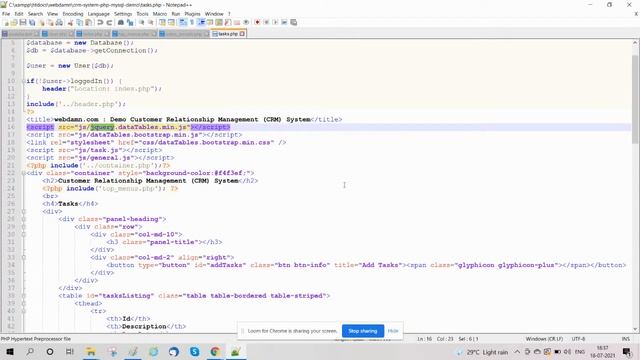
Task: Click the New file toolbar icon
Action: (6, 22)
